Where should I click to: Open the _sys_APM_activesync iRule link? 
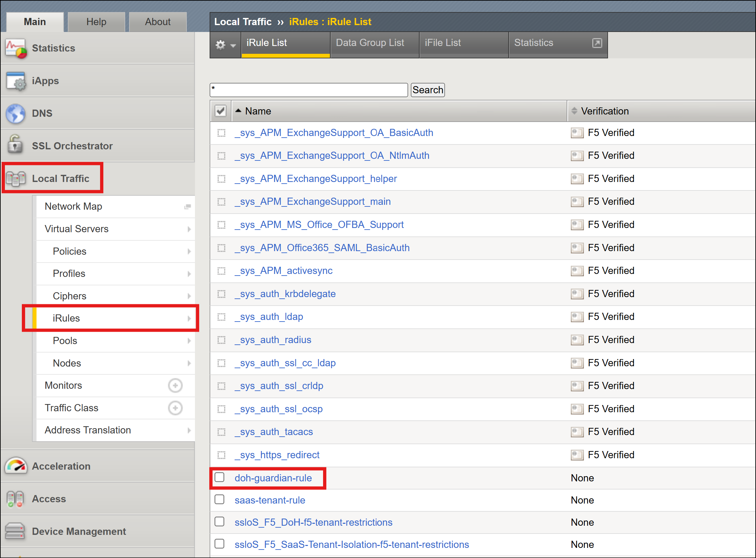click(284, 271)
